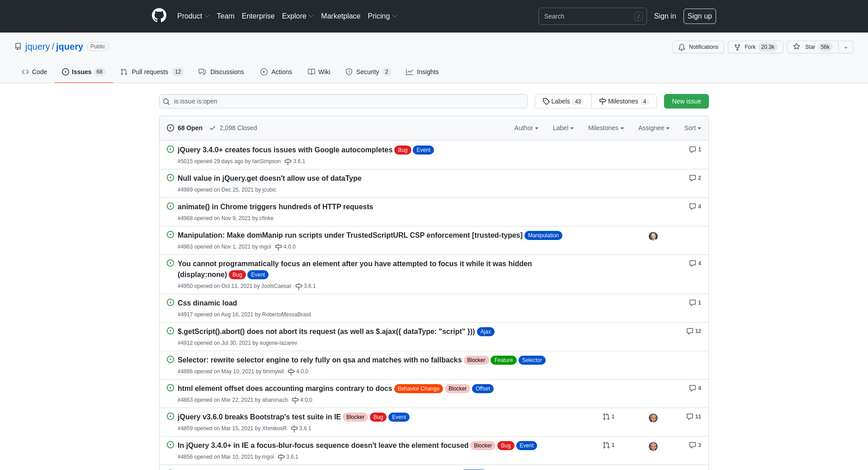Open the Product menu in header
868x470 pixels.
pyautogui.click(x=193, y=16)
